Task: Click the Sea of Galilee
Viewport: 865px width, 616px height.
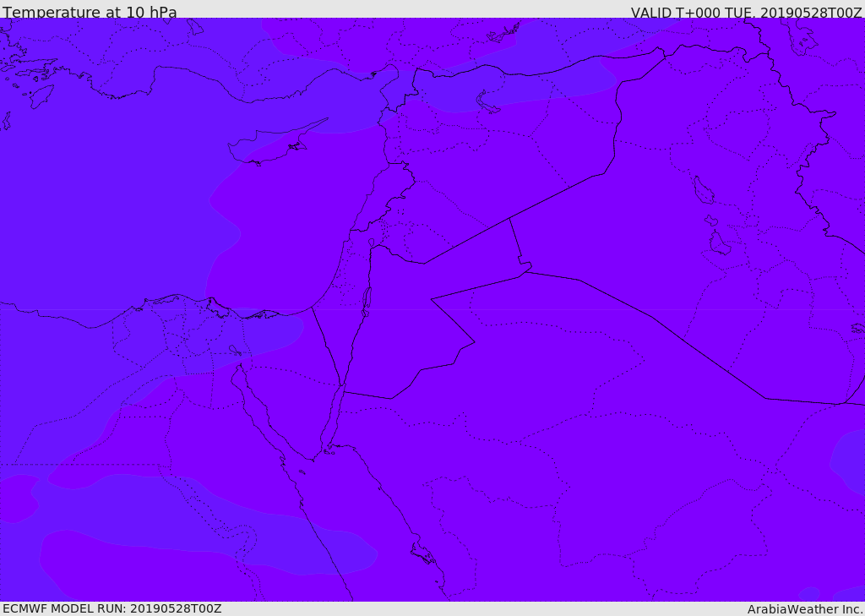Action: (x=372, y=243)
